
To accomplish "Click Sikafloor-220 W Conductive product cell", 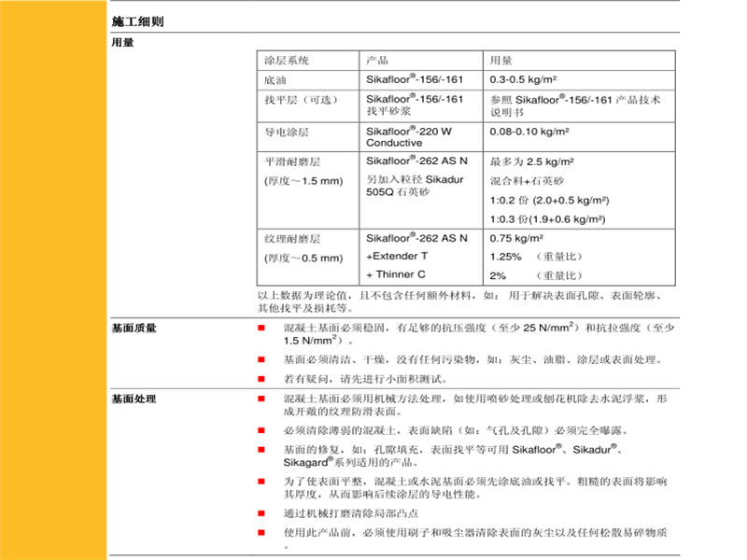I will pos(409,136).
